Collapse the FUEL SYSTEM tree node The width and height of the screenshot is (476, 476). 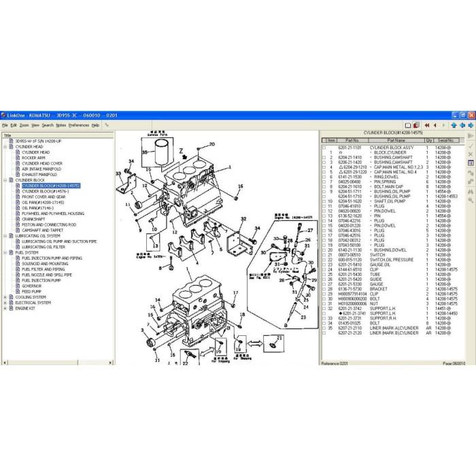5,252
